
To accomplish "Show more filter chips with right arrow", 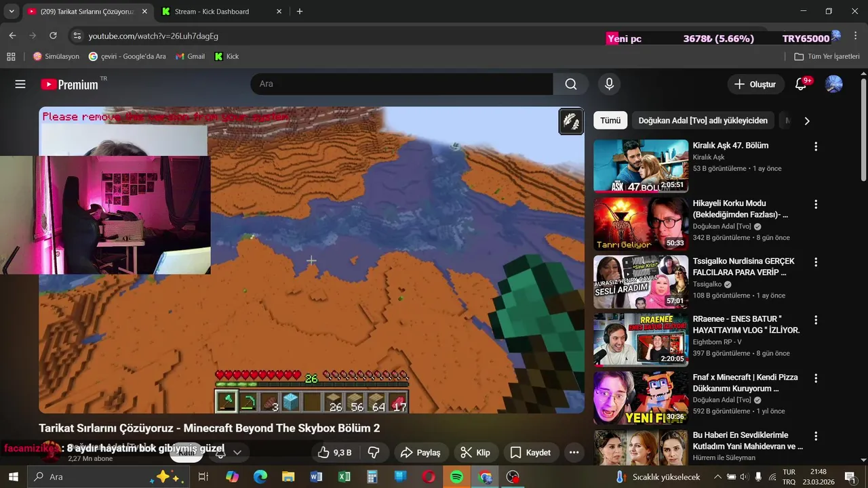I will (806, 121).
